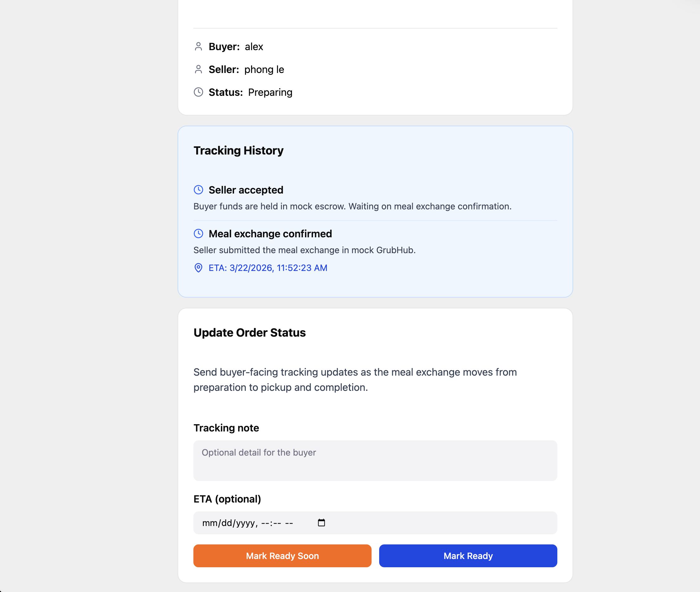Click the person icon beside Buyer

198,47
